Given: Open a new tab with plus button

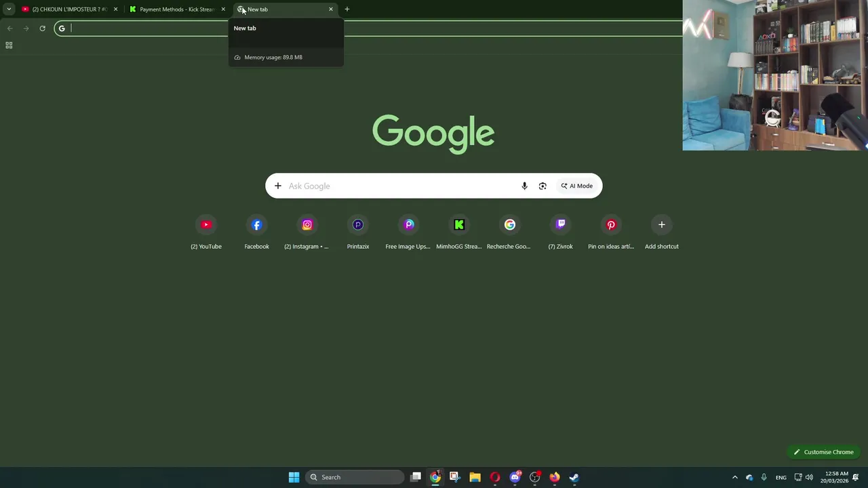Looking at the screenshot, I should 347,9.
